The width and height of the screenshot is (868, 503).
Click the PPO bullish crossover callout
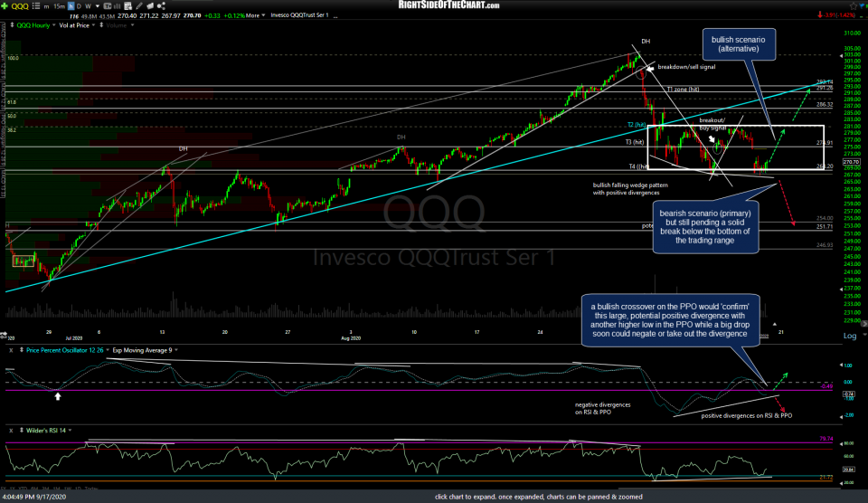pos(670,320)
